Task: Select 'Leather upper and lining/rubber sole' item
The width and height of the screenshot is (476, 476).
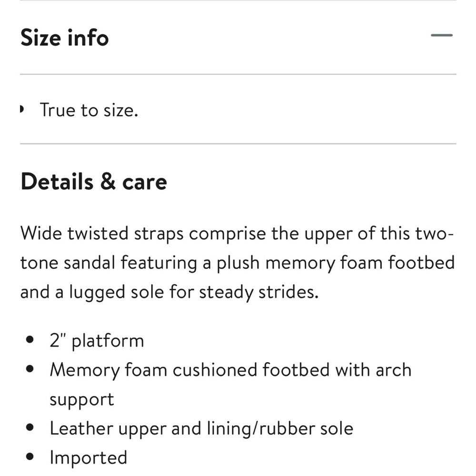Action: [201, 429]
